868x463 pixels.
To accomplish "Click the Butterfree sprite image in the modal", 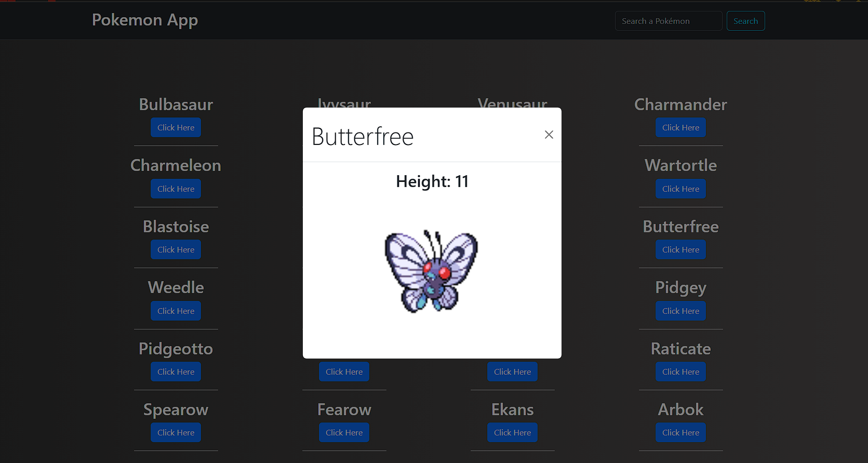I will (x=431, y=271).
